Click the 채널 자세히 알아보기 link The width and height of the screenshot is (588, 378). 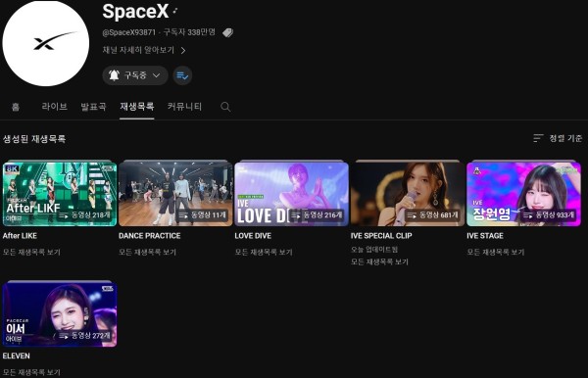138,50
